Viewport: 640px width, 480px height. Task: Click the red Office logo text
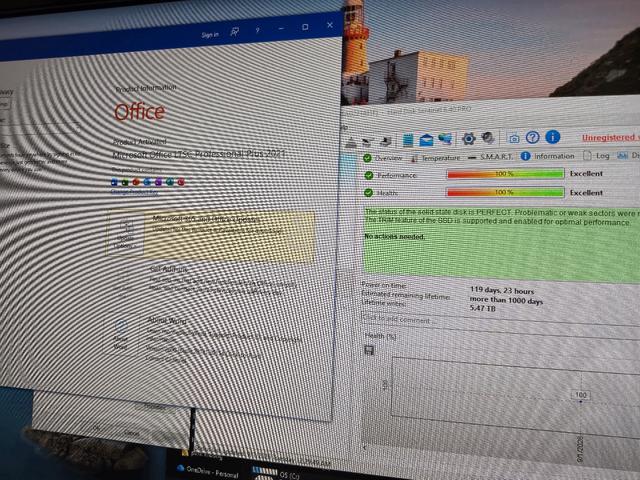tap(140, 112)
